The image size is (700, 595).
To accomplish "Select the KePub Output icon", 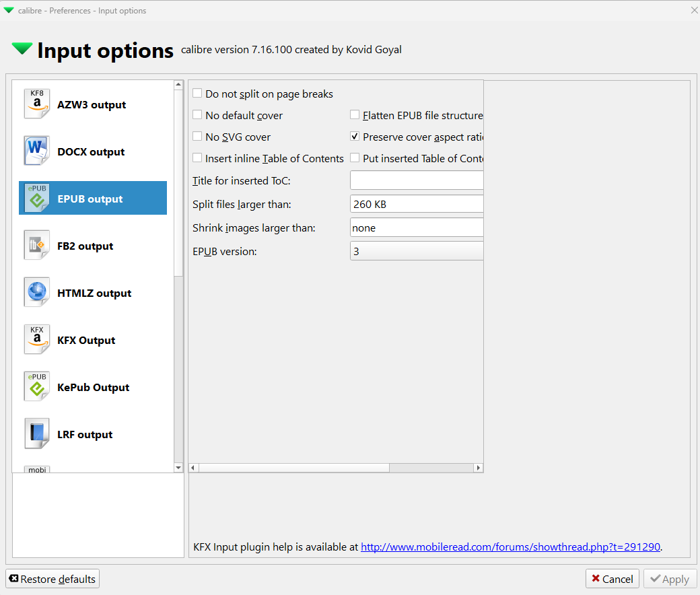I will click(x=37, y=387).
